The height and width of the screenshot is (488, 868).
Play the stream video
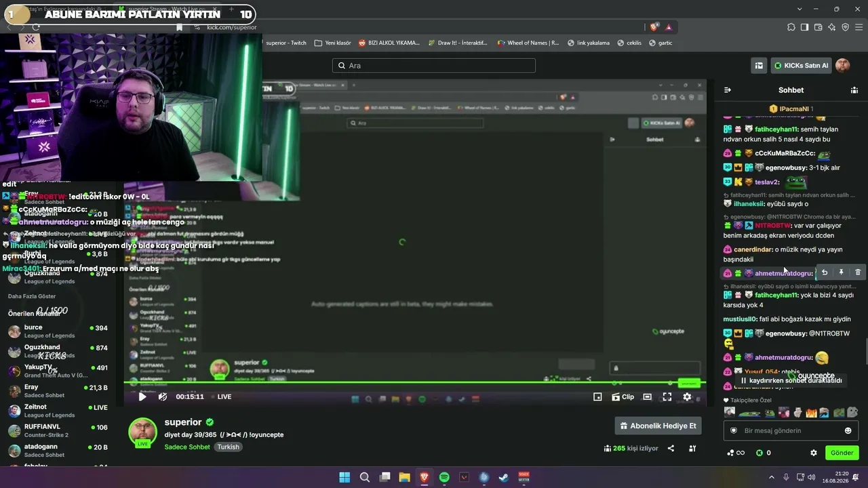tap(142, 396)
